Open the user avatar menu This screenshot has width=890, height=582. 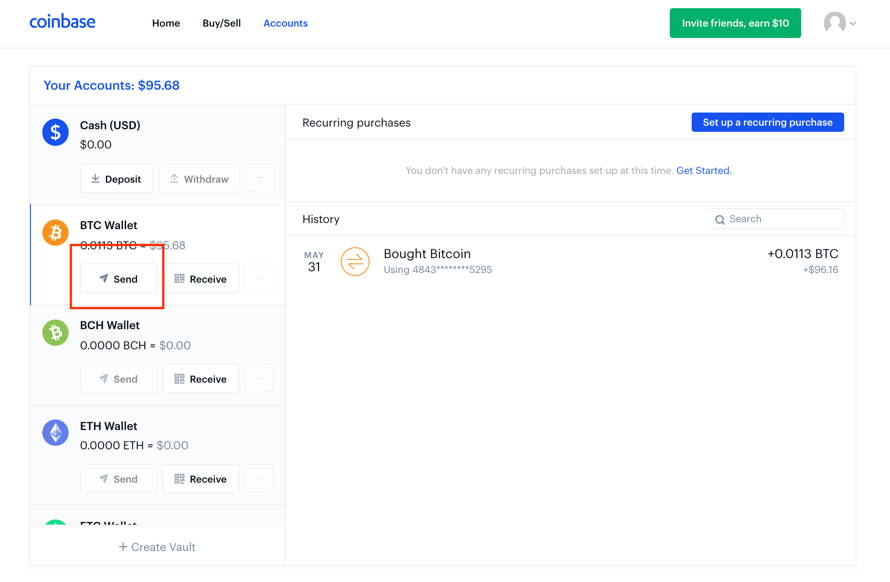coord(839,23)
